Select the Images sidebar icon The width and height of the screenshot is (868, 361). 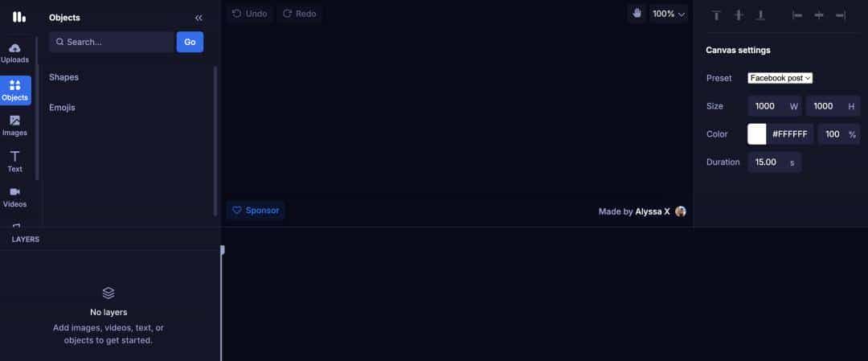coord(15,125)
